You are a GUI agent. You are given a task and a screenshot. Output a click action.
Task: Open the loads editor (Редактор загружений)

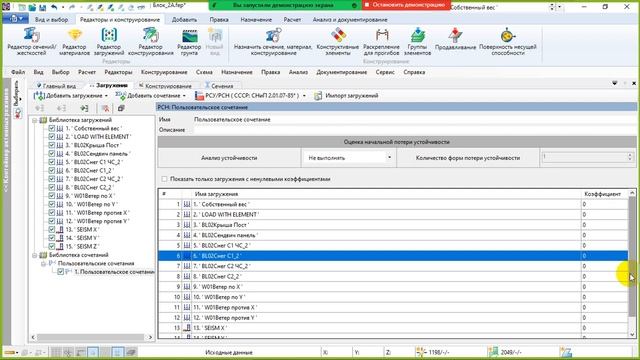[109, 41]
